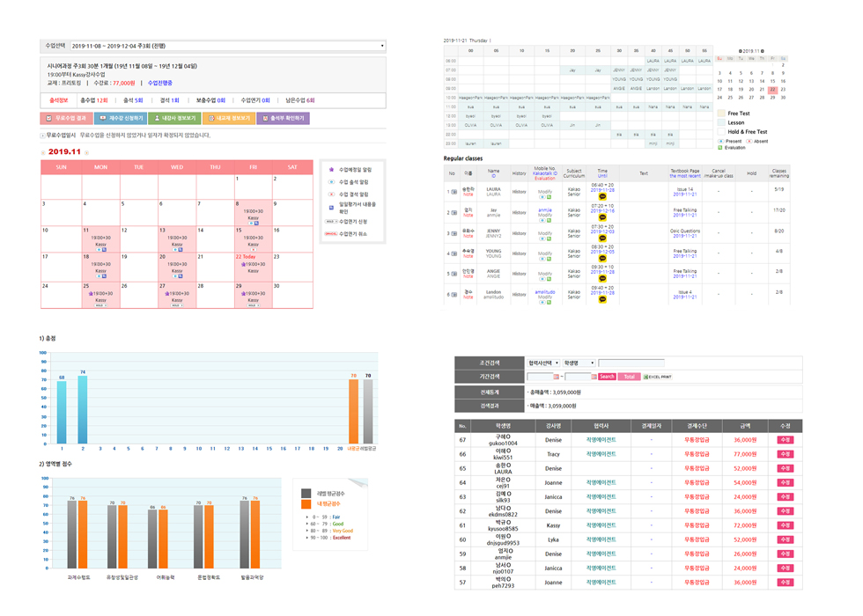Open the 수업선택 class period dropdown
The image size is (863, 616).
coord(227,46)
